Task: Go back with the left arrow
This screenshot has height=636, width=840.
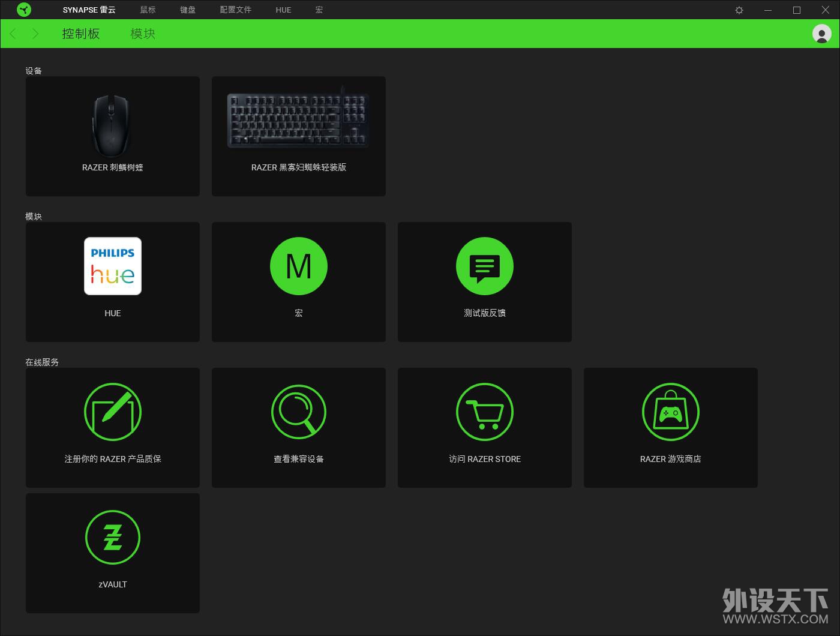Action: [x=13, y=34]
